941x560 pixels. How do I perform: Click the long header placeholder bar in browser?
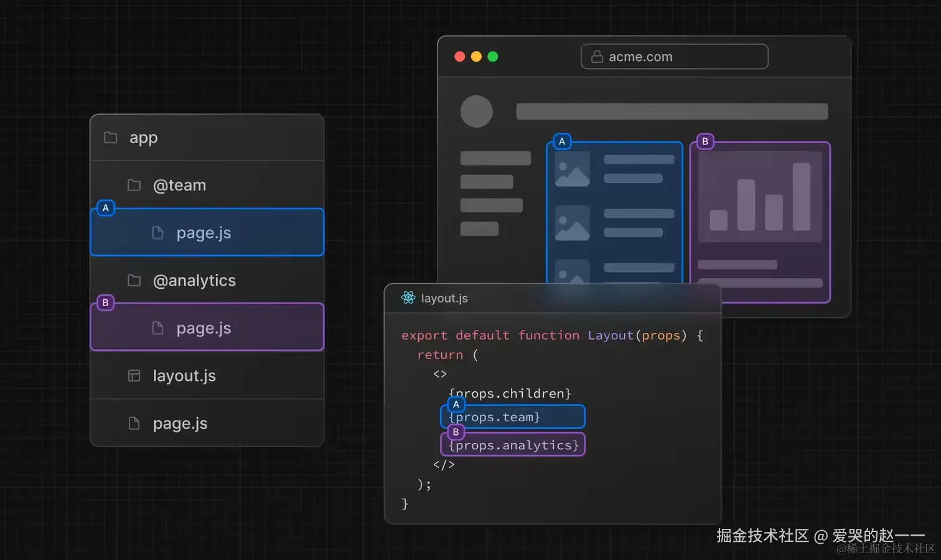pos(672,111)
